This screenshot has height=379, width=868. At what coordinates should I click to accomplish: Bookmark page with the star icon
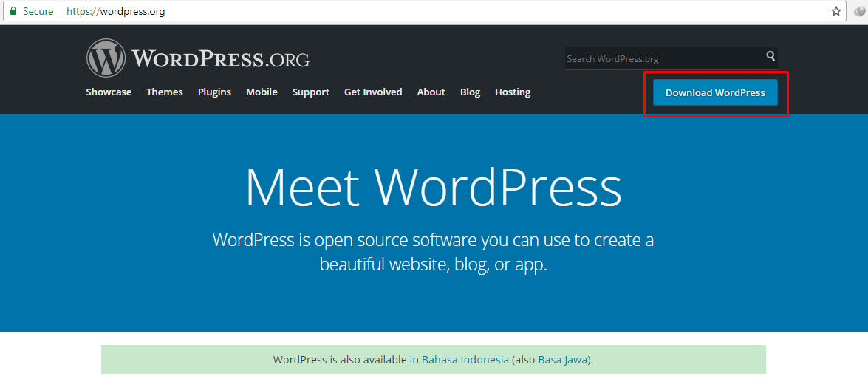pyautogui.click(x=836, y=12)
